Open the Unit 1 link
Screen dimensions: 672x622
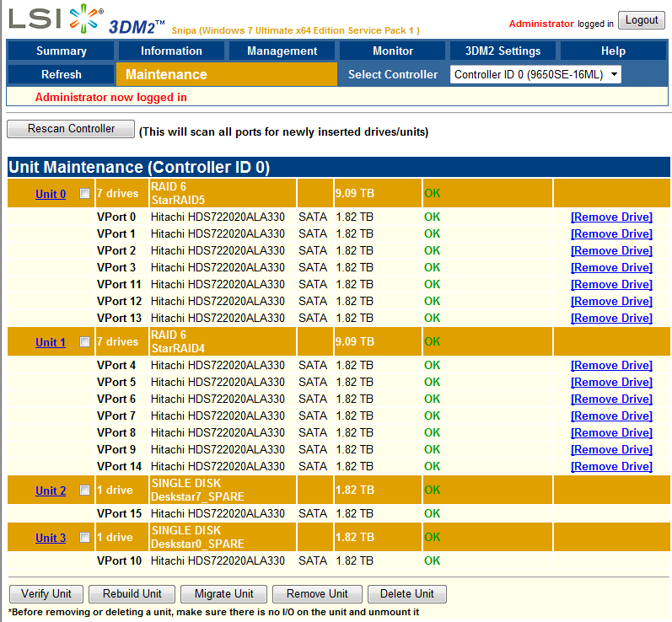click(x=50, y=342)
